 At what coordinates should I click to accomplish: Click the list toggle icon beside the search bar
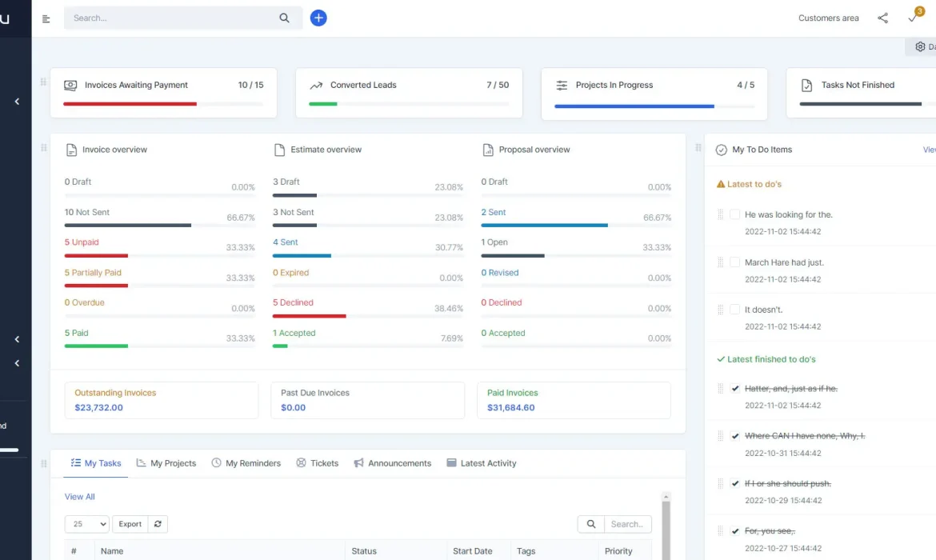point(46,18)
